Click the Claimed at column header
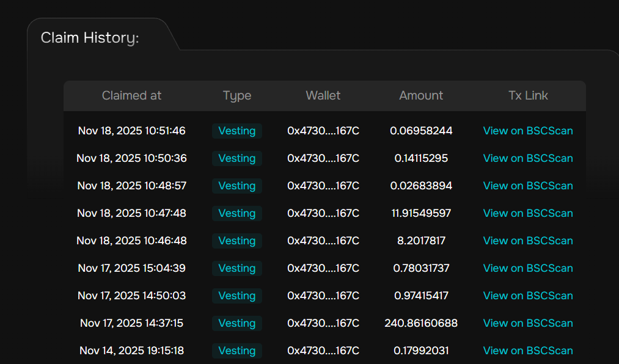The width and height of the screenshot is (619, 364). [131, 95]
